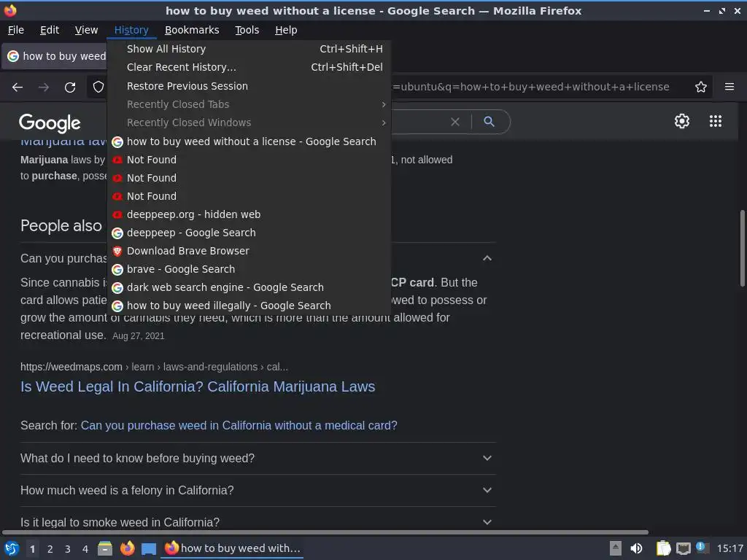Viewport: 747px width, 560px height.
Task: Click the vertical page scrollbar thumb
Action: [742, 248]
